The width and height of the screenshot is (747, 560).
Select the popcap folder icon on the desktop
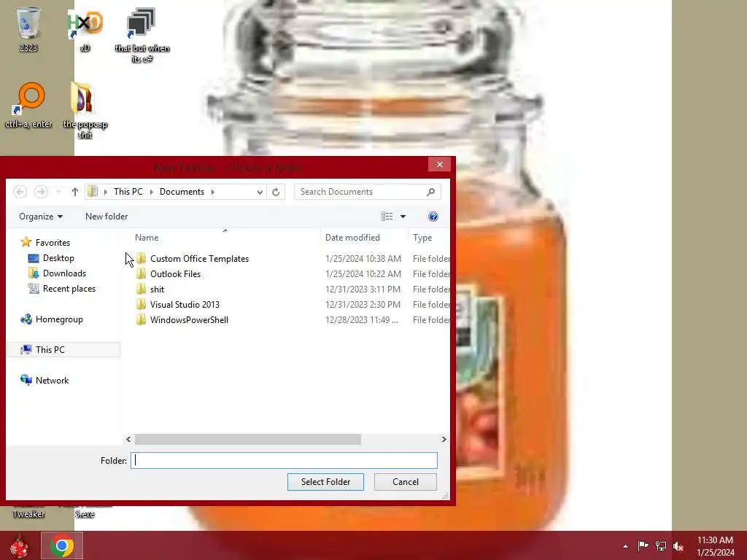coord(85,111)
